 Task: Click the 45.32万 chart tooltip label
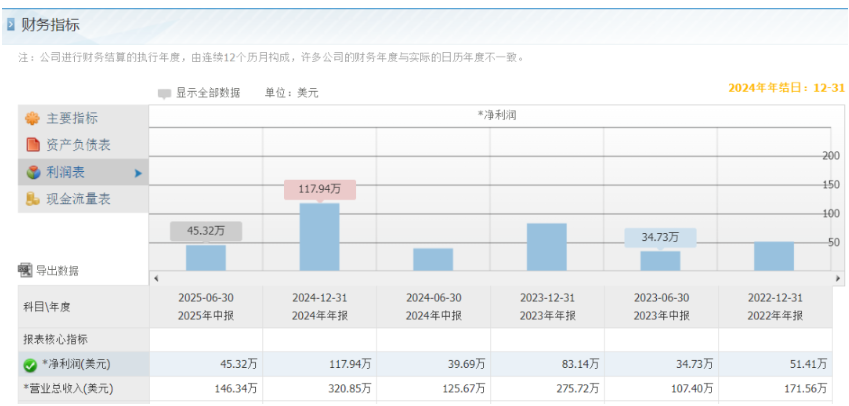(x=206, y=231)
